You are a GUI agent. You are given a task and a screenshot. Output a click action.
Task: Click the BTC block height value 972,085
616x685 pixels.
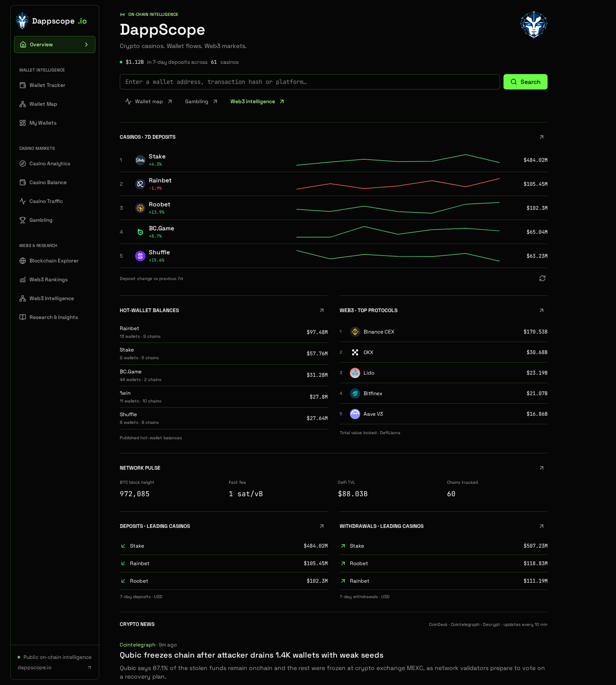tap(135, 494)
